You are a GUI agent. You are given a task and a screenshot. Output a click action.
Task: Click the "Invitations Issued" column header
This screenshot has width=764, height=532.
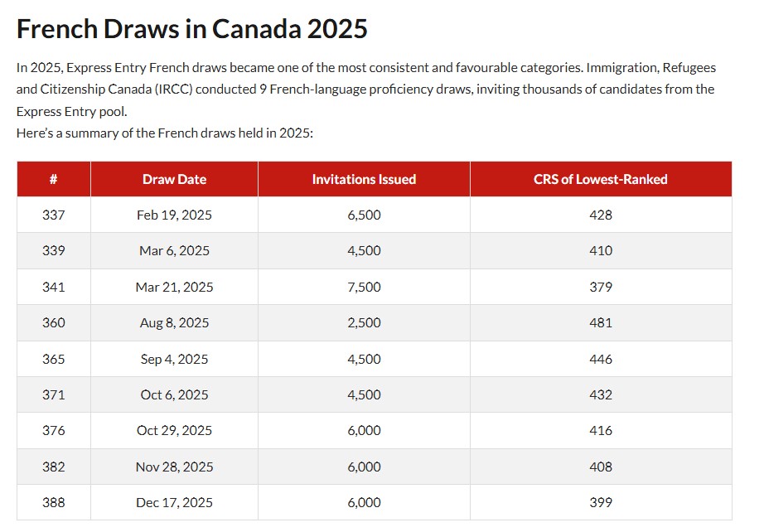click(364, 179)
